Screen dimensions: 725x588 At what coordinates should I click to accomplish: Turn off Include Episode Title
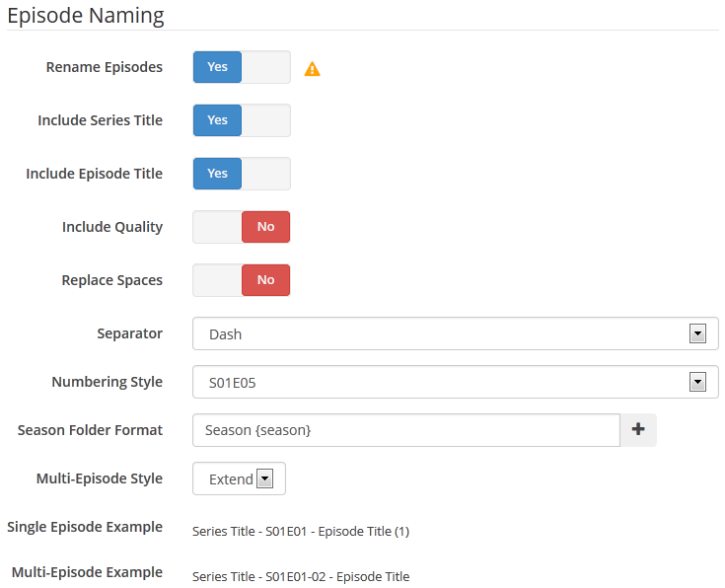coord(242,174)
